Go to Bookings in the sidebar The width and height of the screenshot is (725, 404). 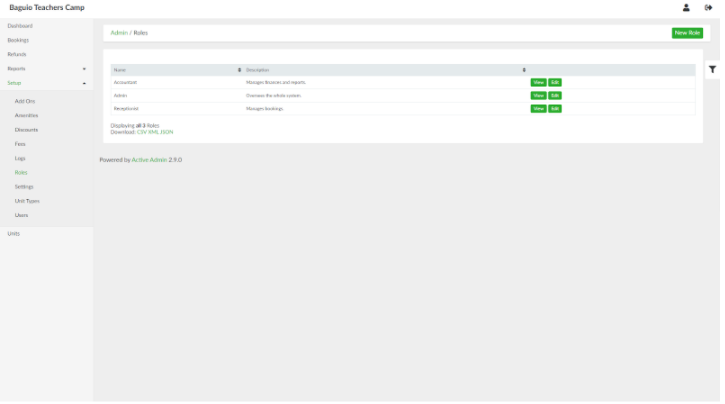[x=18, y=40]
